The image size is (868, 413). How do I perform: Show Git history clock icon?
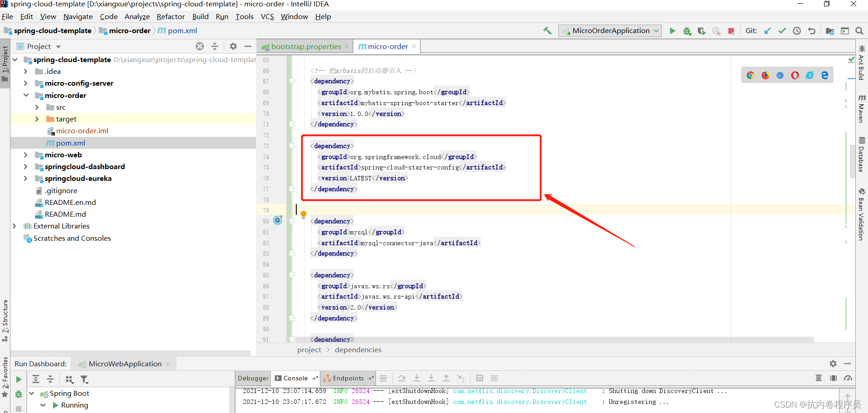[x=797, y=31]
